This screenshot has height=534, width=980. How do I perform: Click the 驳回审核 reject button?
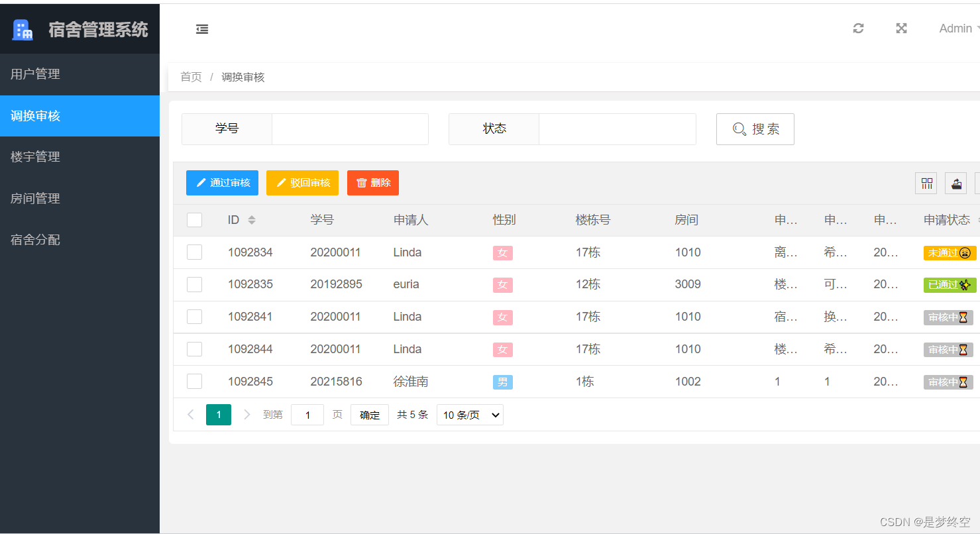point(302,183)
